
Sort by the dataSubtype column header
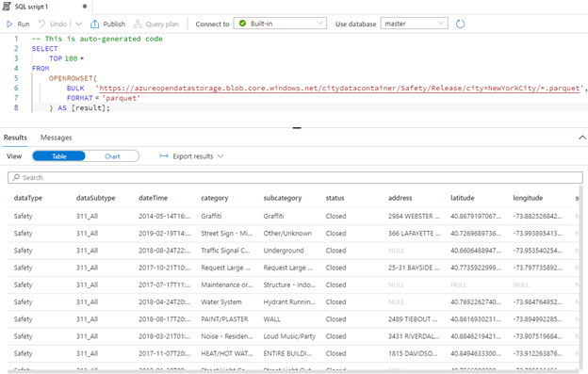[95, 198]
